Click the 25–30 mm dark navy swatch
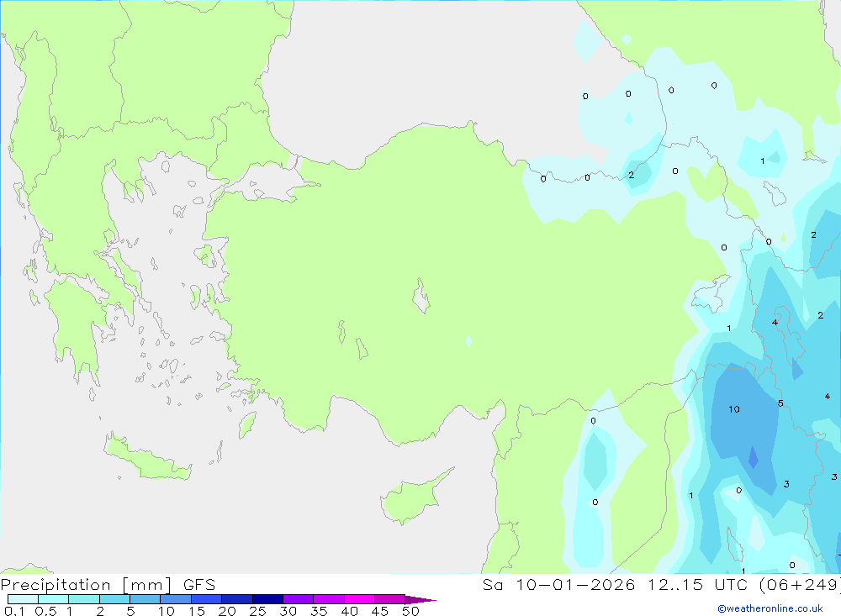Image resolution: width=841 pixels, height=616 pixels. point(267,599)
